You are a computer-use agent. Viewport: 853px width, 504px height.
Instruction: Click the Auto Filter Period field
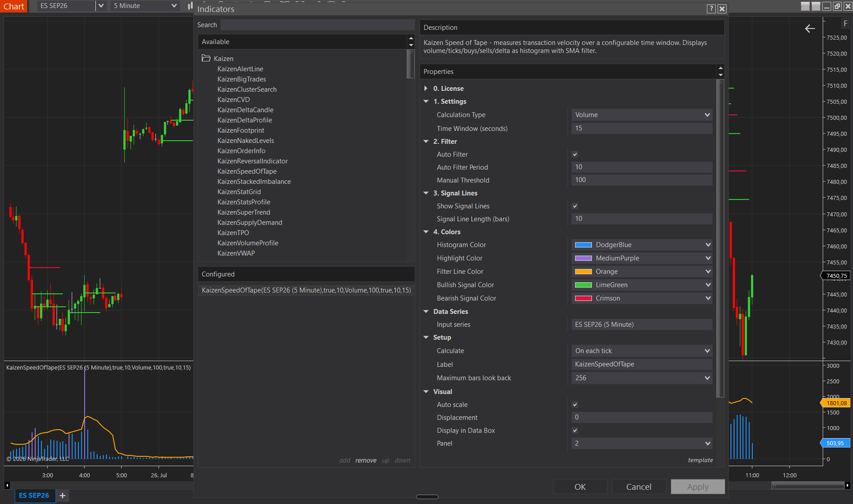tap(642, 167)
